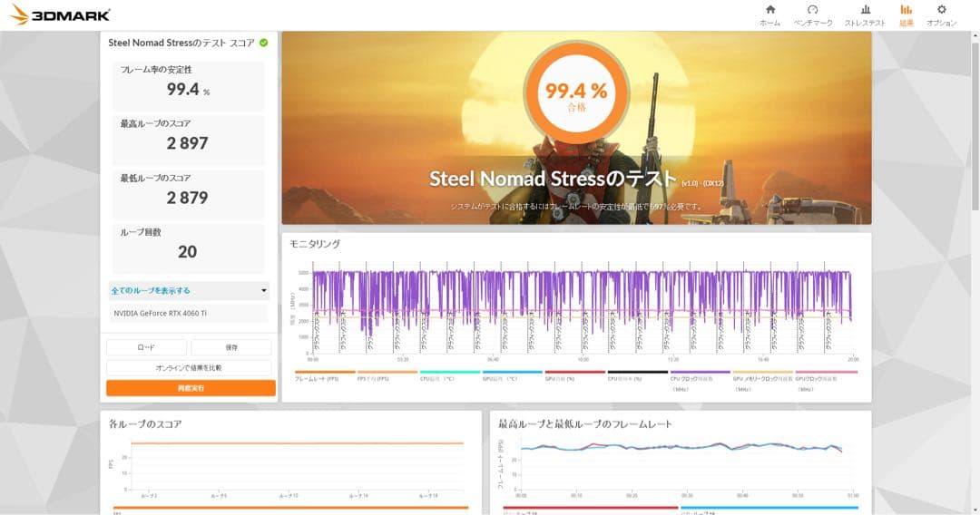Toggle the FPS average legend swatch
Screen dimensions: 980x515
tap(387, 372)
